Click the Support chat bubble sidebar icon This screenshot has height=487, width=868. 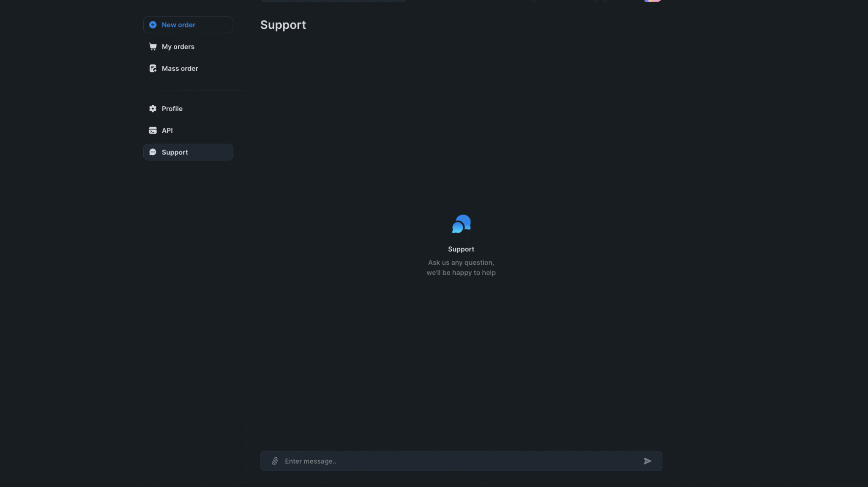153,152
